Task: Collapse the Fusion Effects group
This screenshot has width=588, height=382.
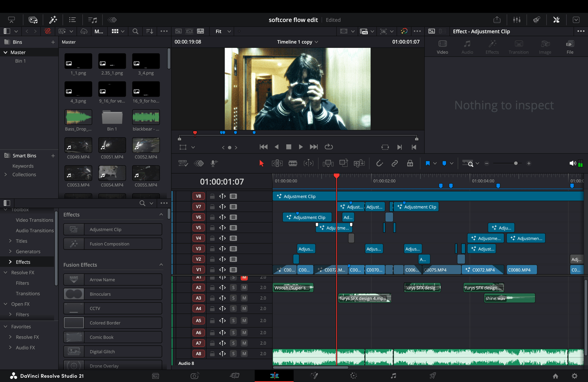Action: click(x=161, y=265)
